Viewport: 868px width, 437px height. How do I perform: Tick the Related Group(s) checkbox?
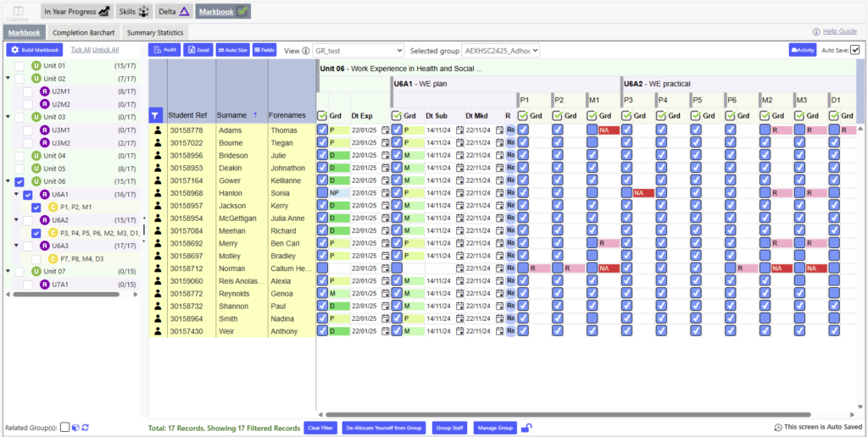pos(64,427)
